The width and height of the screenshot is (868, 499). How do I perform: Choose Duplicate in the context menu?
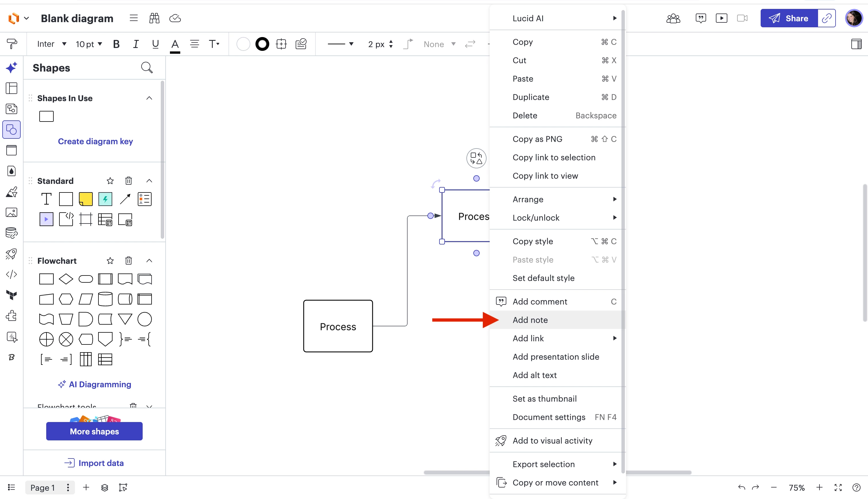coord(531,97)
